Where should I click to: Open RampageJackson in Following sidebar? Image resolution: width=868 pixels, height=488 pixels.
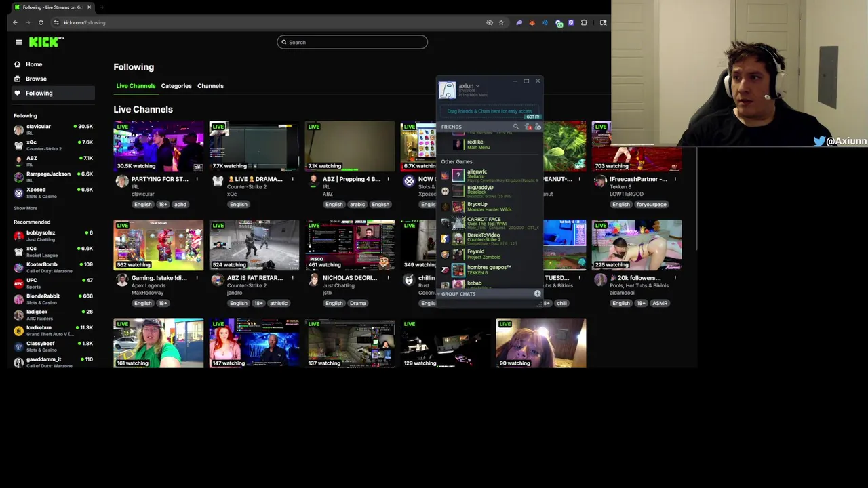click(x=53, y=177)
